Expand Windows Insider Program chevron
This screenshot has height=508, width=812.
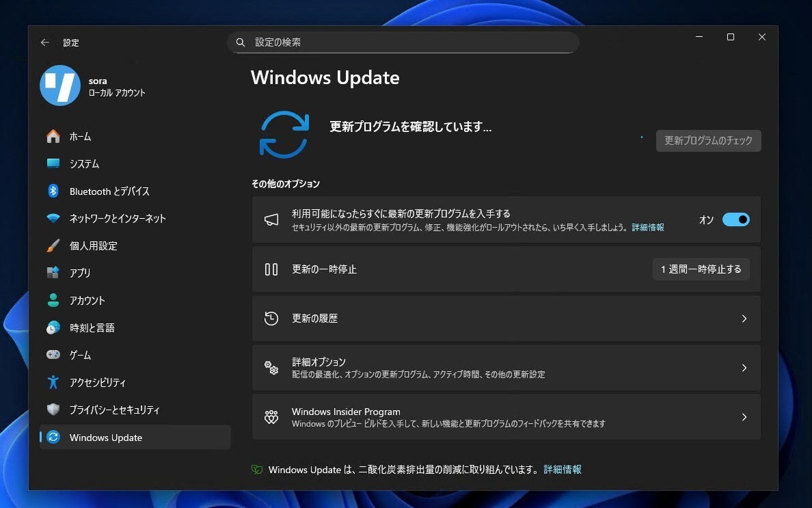[744, 417]
